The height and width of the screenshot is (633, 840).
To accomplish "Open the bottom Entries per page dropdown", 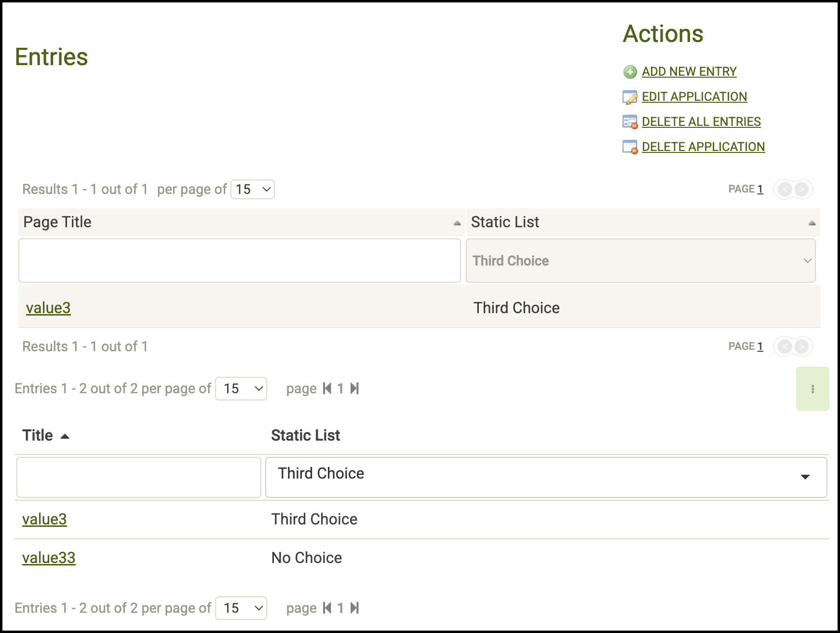I will pos(241,608).
